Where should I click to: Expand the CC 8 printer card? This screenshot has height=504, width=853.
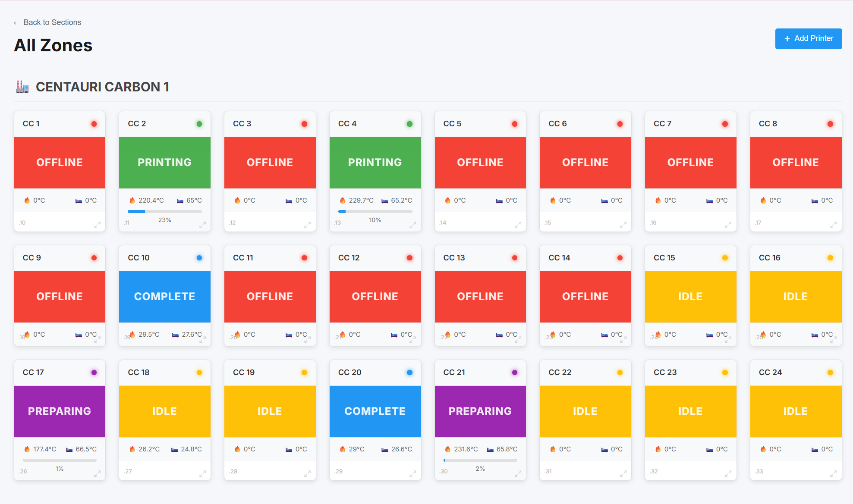(833, 225)
